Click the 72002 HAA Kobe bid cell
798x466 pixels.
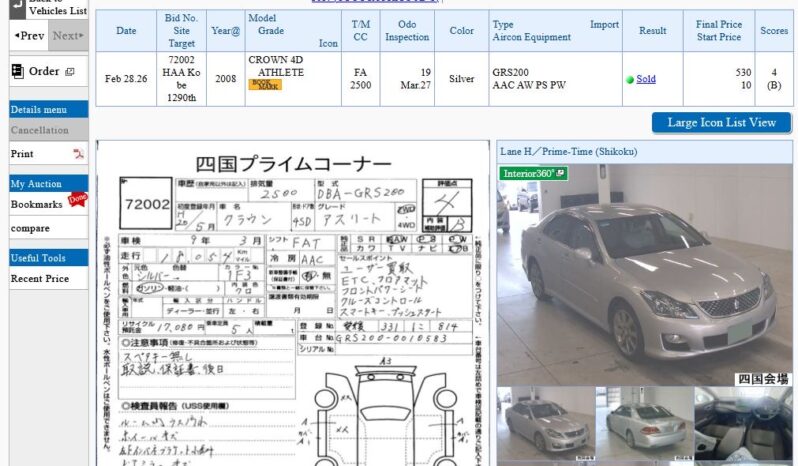point(181,79)
